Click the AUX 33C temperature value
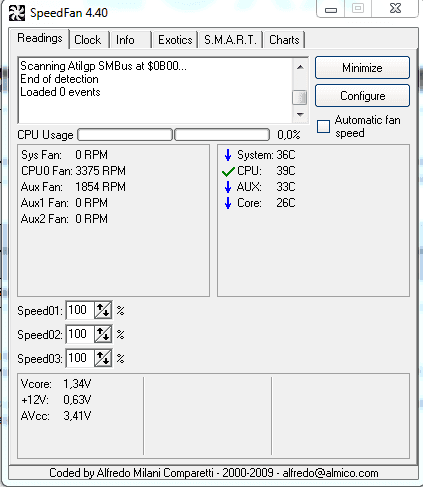Screen dimensions: 423x487 (x=286, y=187)
